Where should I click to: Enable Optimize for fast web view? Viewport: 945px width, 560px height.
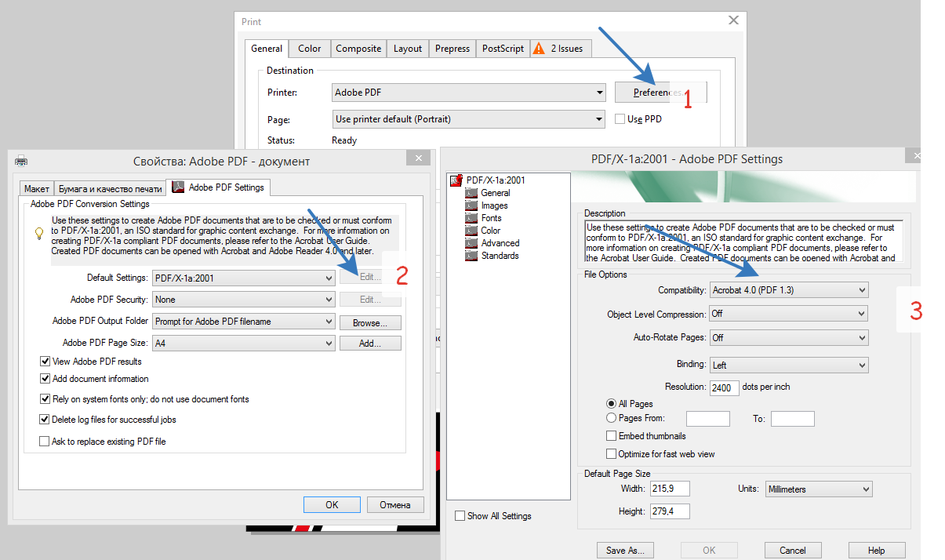(612, 454)
